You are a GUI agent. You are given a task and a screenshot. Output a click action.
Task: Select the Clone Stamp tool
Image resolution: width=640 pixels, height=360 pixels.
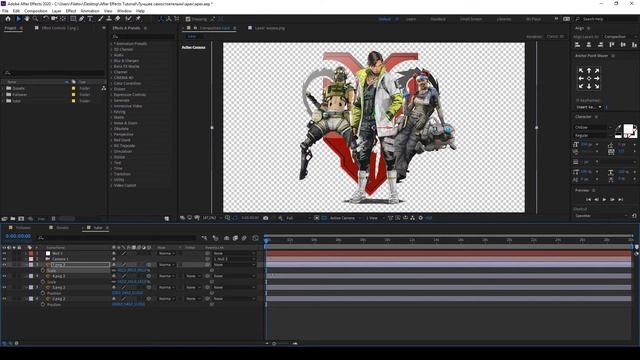[109, 19]
